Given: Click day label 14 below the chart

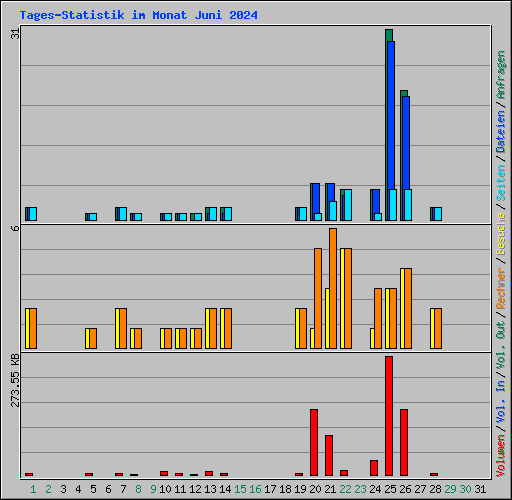Looking at the screenshot, I should (225, 489).
